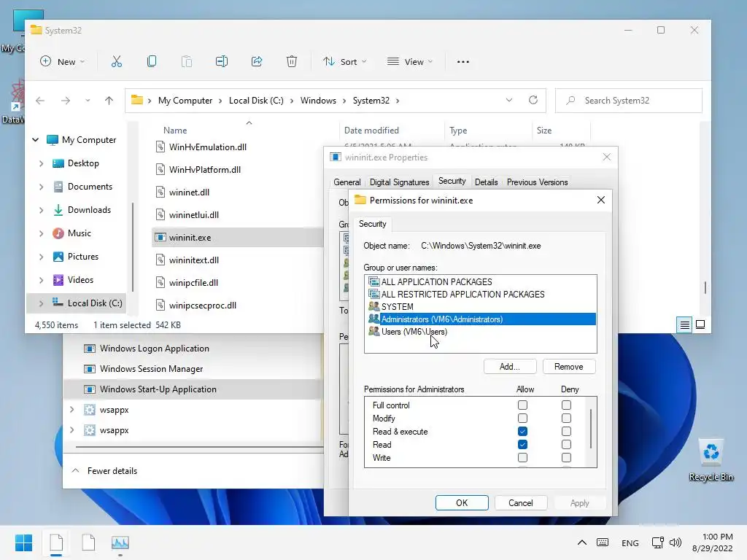Screen dimensions: 747x560
Task: Click the second blank-file taskbar icon
Action: pos(88,542)
